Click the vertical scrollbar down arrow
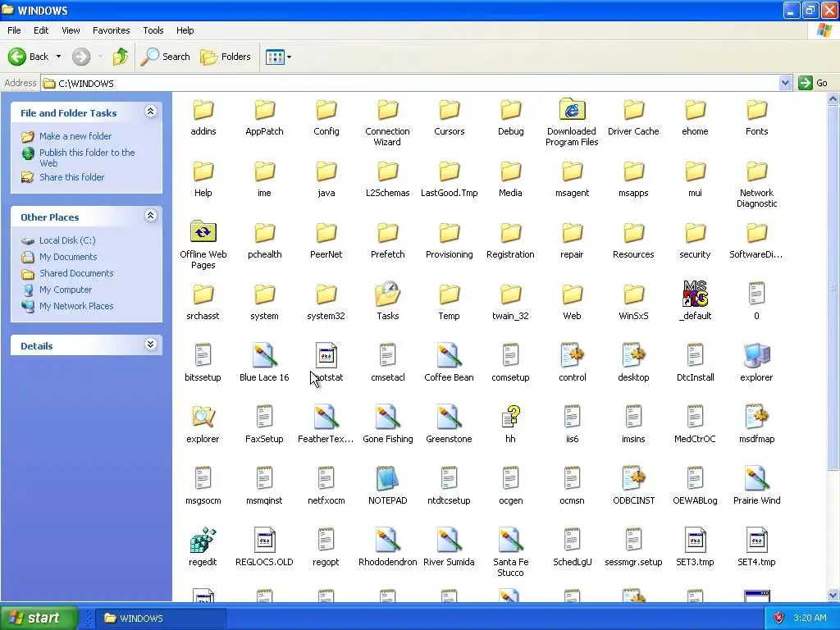Viewport: 840px width, 630px height. (x=833, y=595)
